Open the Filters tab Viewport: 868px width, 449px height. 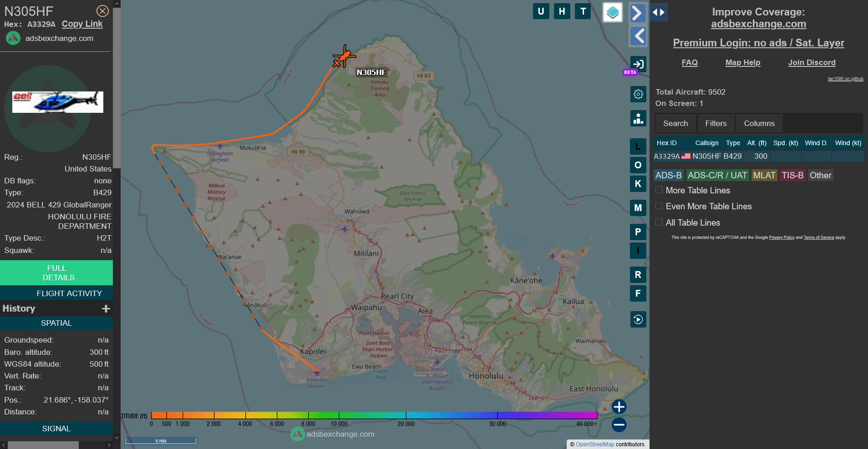tap(716, 123)
